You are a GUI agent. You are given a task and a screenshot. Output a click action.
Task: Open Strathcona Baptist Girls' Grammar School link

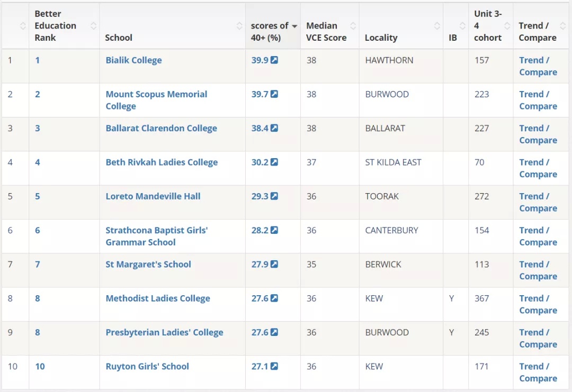(156, 236)
